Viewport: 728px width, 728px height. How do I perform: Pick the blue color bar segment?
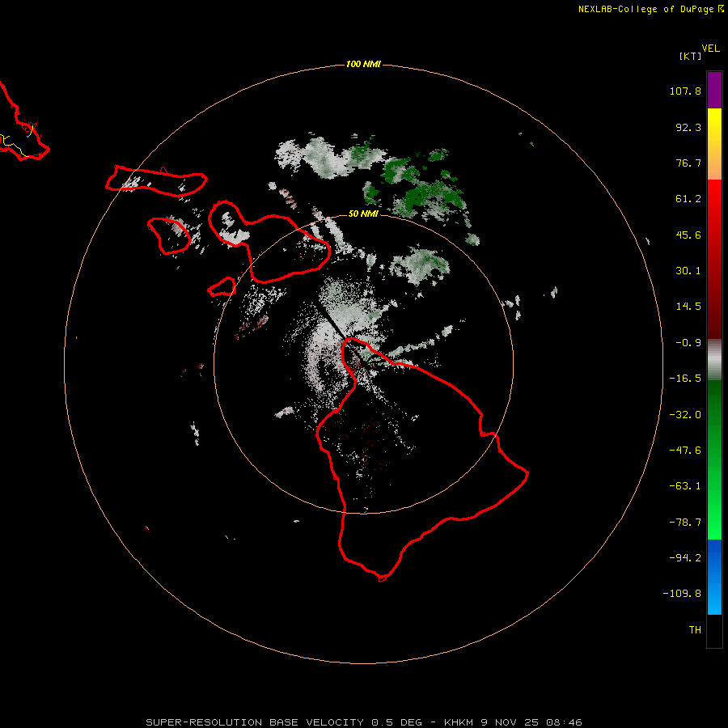tap(714, 577)
